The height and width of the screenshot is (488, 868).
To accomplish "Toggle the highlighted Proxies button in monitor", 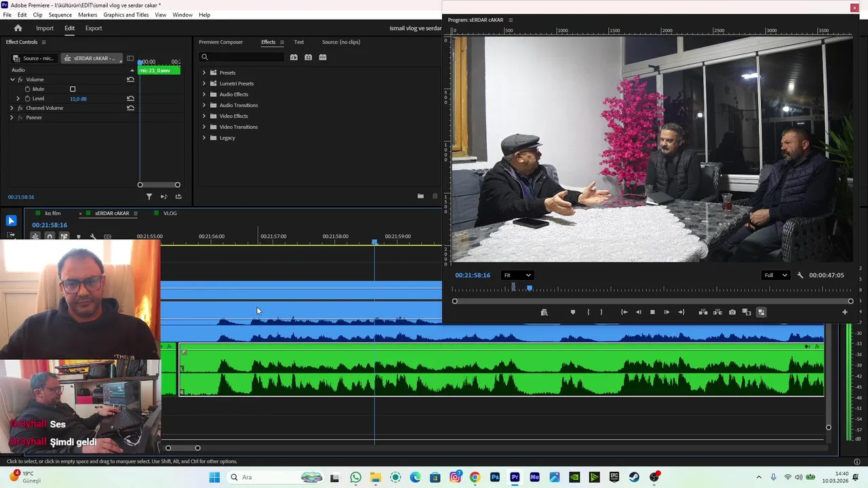I will [x=761, y=312].
